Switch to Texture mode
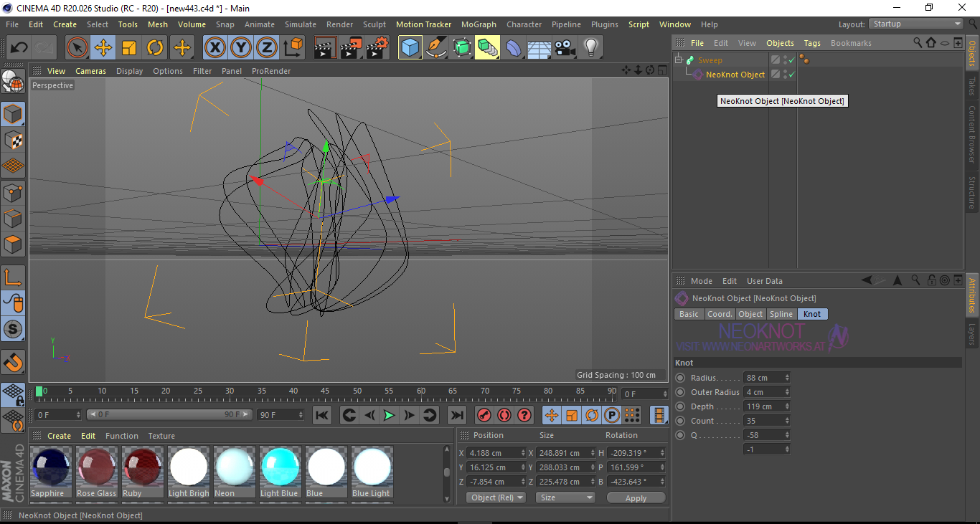Screen dimensions: 980x524 pos(13,140)
